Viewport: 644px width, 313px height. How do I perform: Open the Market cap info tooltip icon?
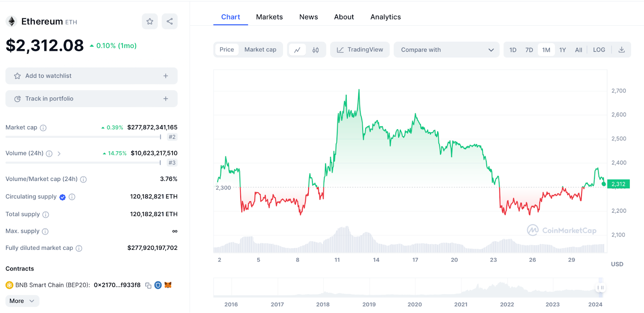click(x=43, y=128)
